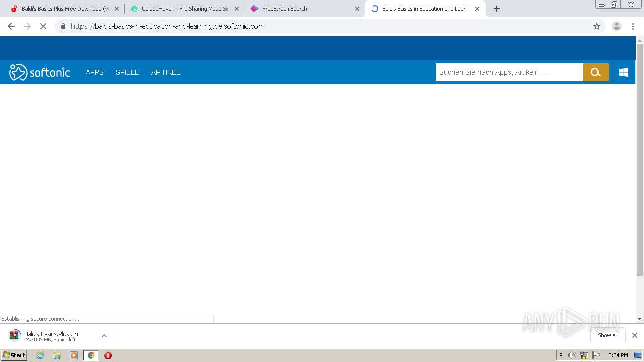This screenshot has height=362, width=644.
Task: Close the Baldi's Basics Plus Free Download tab
Action: coord(117,9)
